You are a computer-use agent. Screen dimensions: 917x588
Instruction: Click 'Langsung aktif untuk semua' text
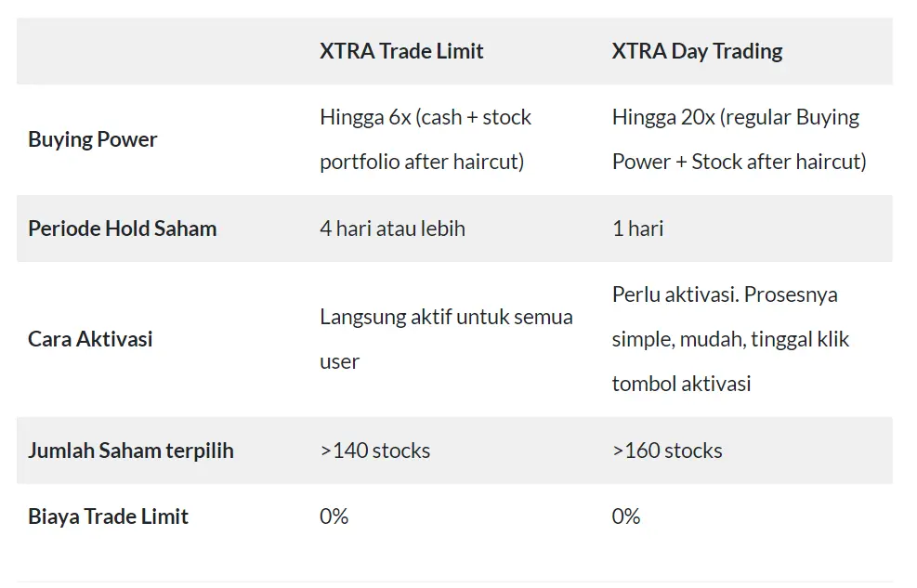pos(446,317)
